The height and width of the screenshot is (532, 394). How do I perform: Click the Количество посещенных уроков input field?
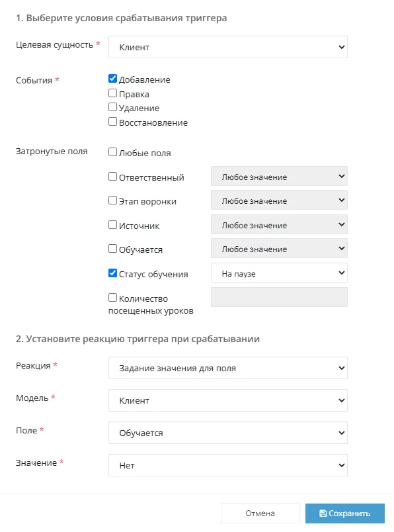(279, 297)
